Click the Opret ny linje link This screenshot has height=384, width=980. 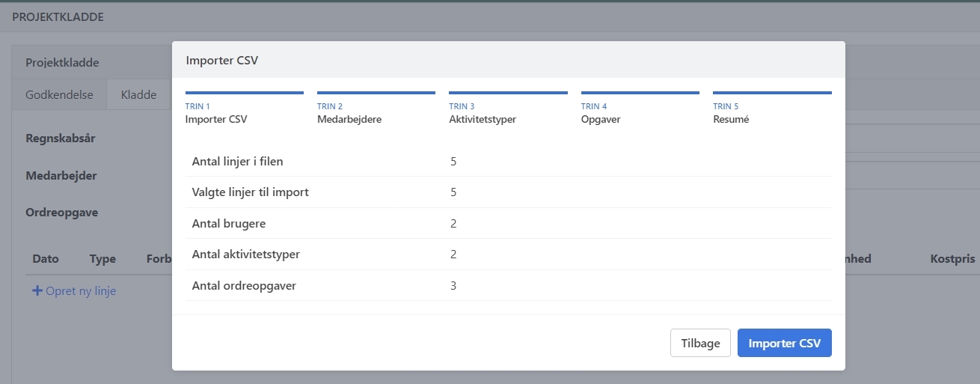click(80, 291)
